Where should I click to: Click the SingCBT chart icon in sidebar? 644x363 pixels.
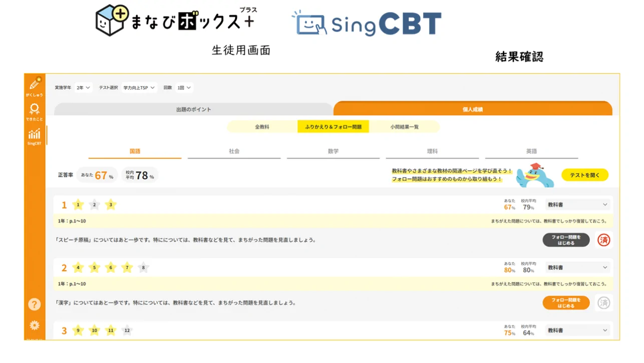point(35,135)
